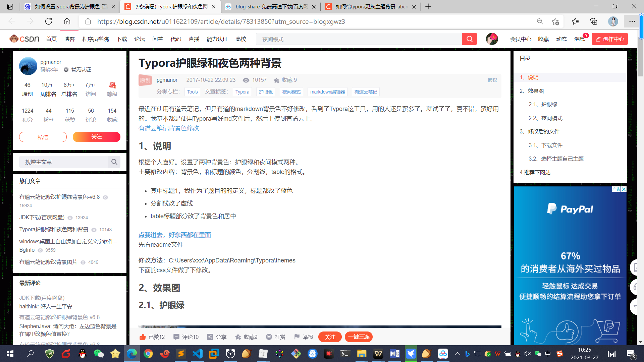Click the thumbs-up 已赞 like icon
Image resolution: width=644 pixels, height=362 pixels.
click(143, 337)
